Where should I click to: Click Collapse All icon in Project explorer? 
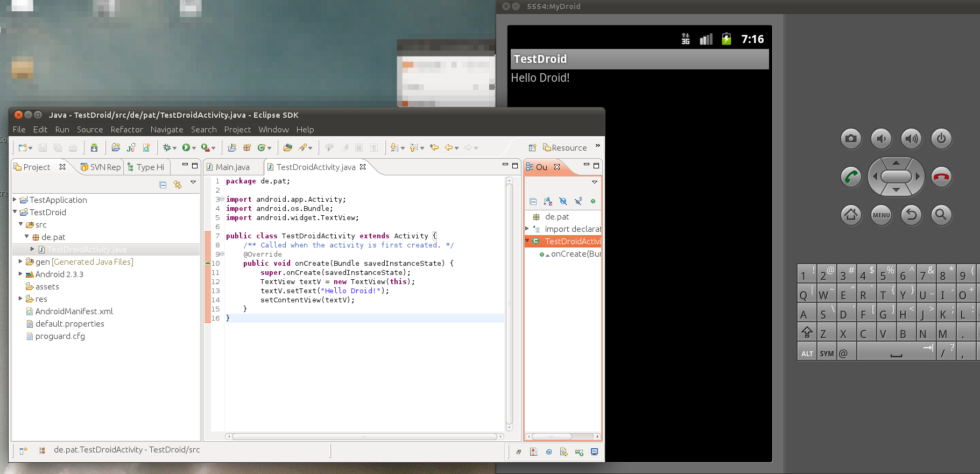(163, 185)
